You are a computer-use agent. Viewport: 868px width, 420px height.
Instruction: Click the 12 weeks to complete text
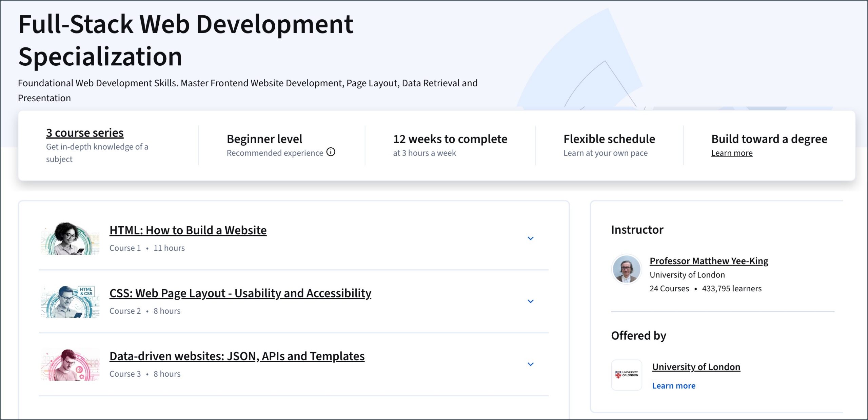point(450,139)
